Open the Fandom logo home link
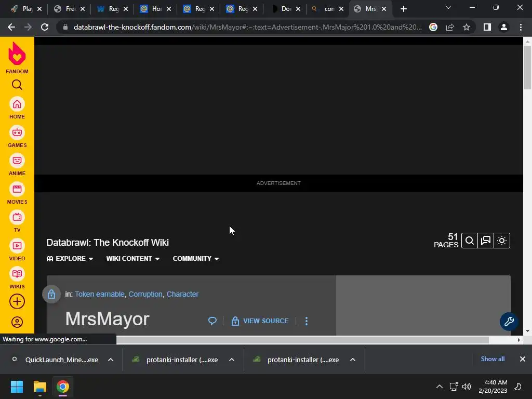Screen dimensions: 532x399 click(17, 58)
